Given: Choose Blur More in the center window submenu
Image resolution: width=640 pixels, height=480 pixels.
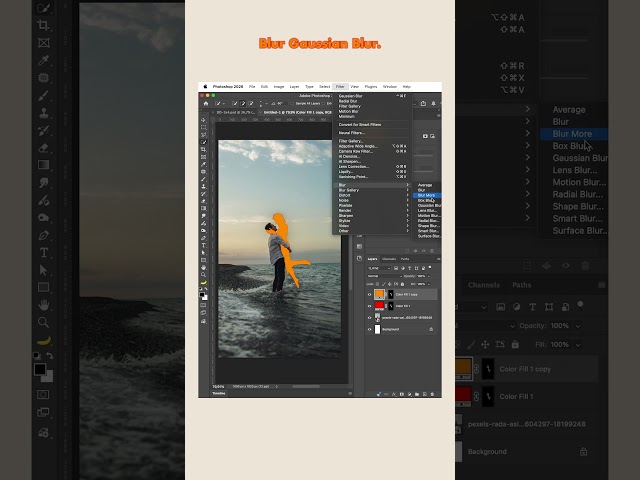Looking at the screenshot, I should coord(427,195).
